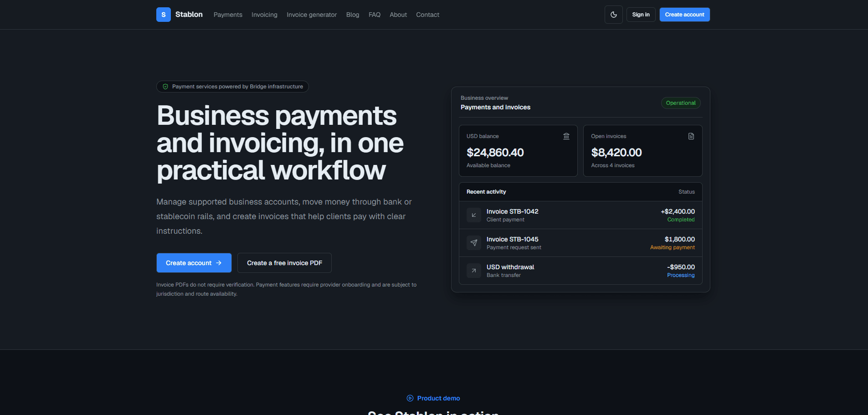Click the Available balance caption
Image resolution: width=868 pixels, height=415 pixels.
tap(488, 165)
